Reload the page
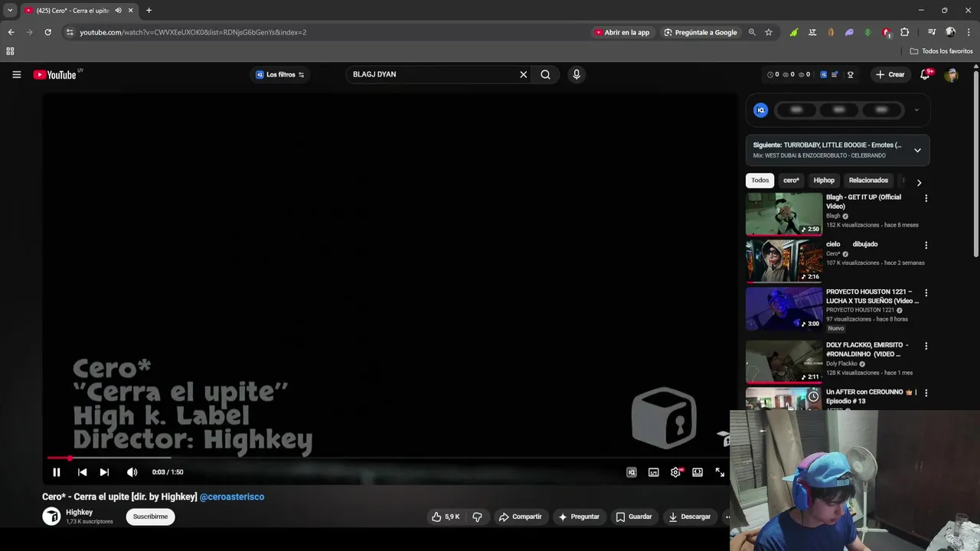980x551 pixels. coord(47,32)
